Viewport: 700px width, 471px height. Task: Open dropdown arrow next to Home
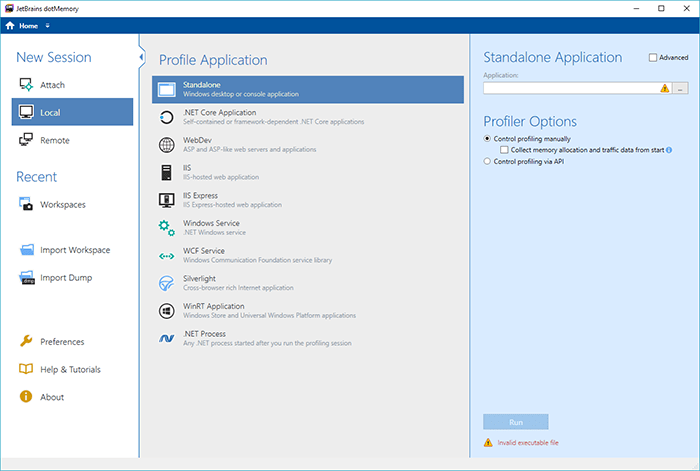point(47,25)
